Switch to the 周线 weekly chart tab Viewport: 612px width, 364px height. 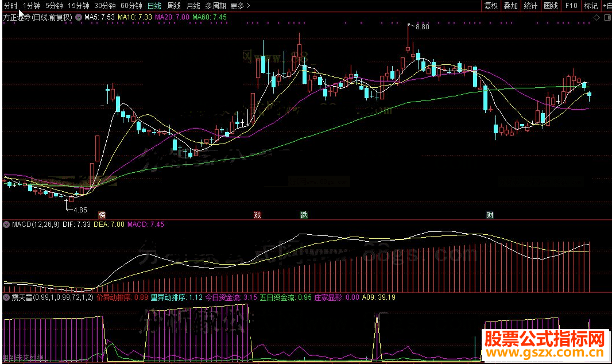point(174,6)
